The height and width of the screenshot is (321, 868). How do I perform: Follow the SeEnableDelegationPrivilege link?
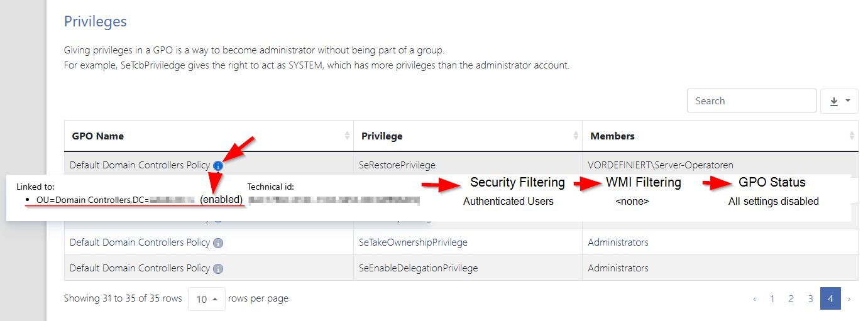point(418,268)
